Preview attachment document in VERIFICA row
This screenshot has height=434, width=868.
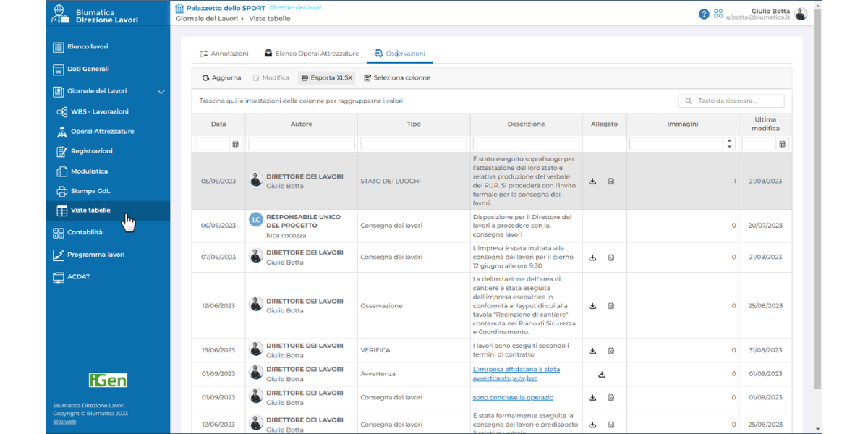pyautogui.click(x=611, y=351)
